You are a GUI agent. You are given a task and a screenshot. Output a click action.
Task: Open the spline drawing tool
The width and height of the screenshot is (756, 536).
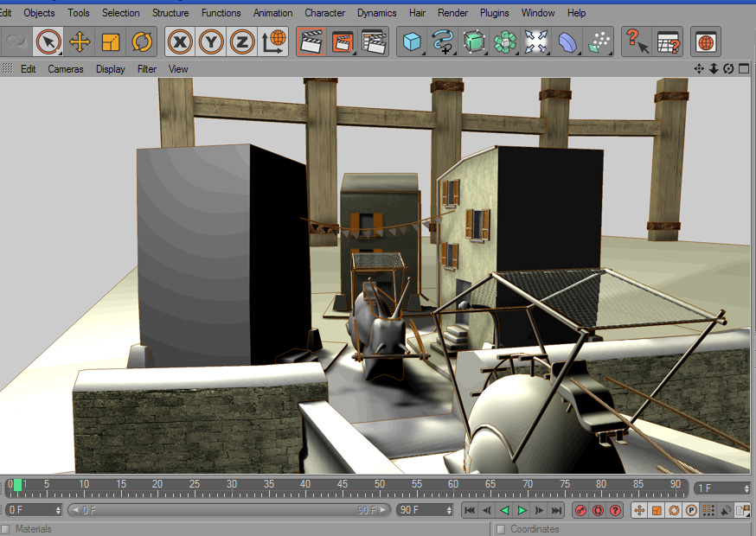tap(443, 42)
